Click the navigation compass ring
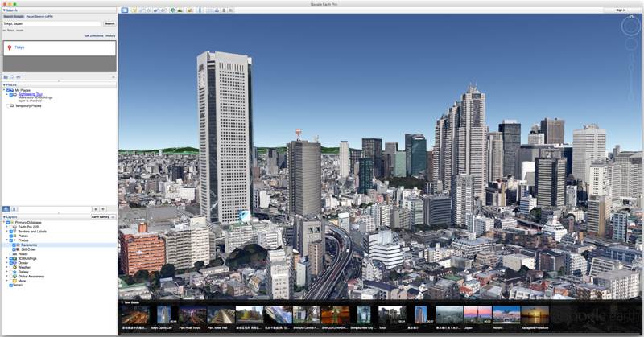Screen dimensions: 644x337 tap(631, 27)
